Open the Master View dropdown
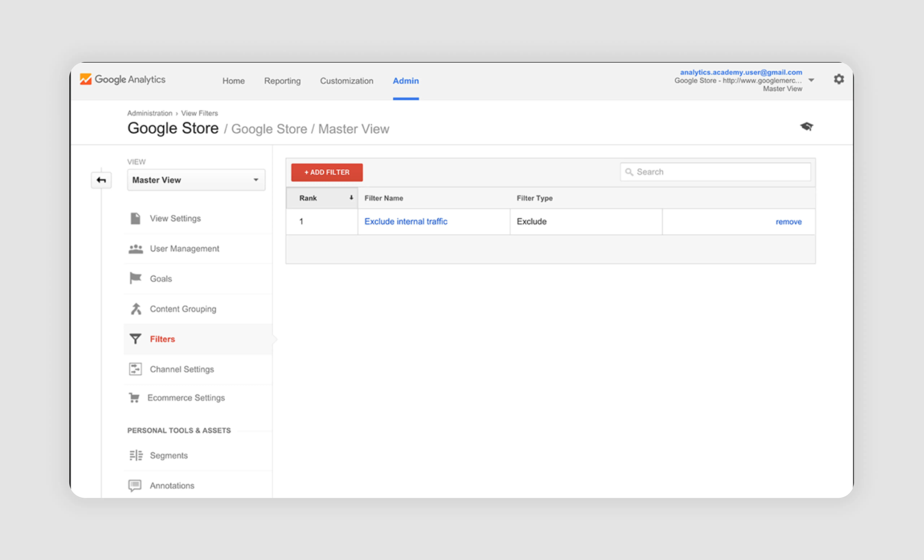 pyautogui.click(x=196, y=180)
